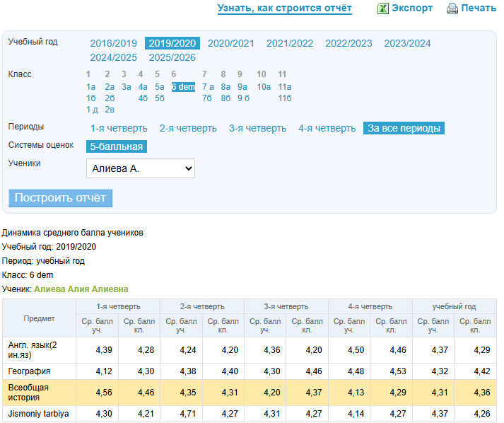The height and width of the screenshot is (423, 504).
Task: Select school year 2021/2022
Action: tap(290, 43)
